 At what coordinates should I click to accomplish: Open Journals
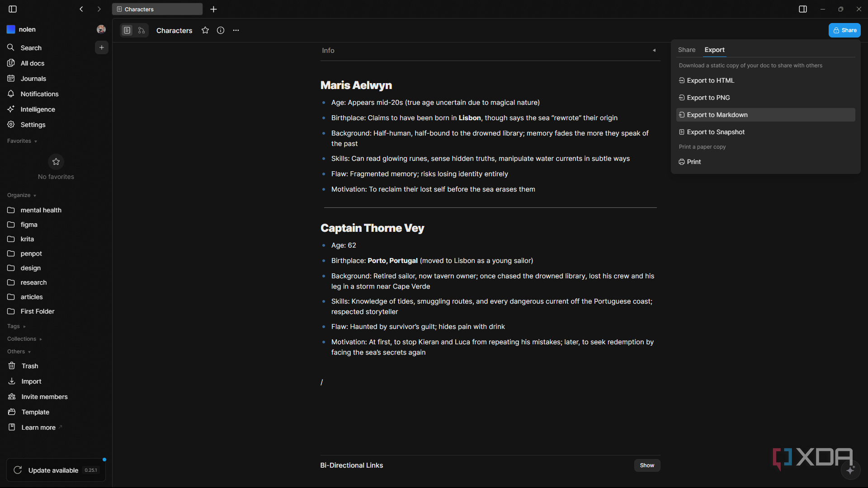(x=56, y=79)
